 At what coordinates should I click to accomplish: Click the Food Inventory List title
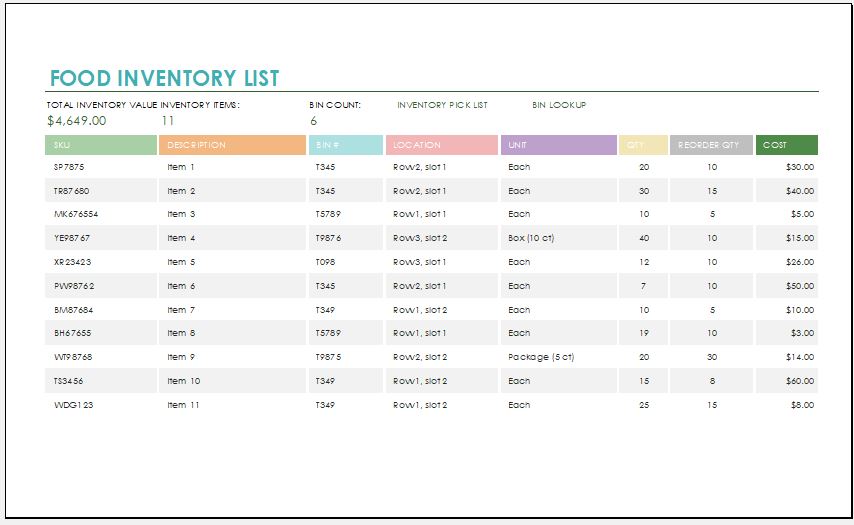(x=164, y=78)
